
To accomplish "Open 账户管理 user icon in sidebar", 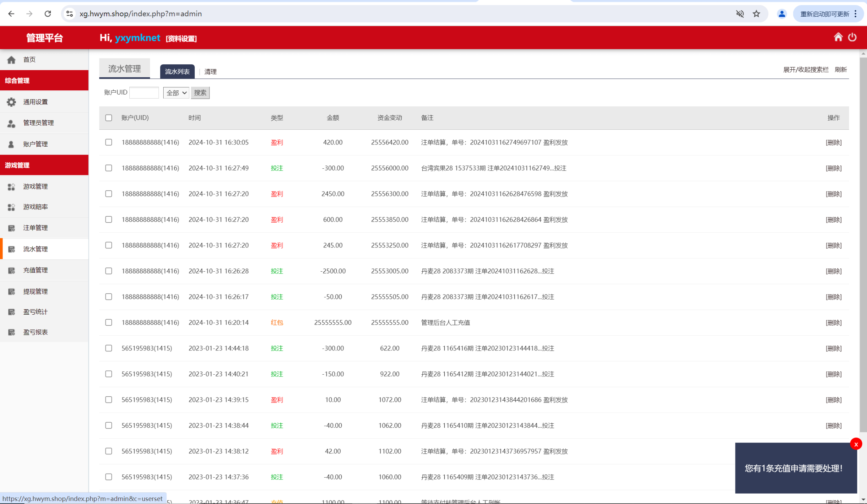I will click(11, 144).
